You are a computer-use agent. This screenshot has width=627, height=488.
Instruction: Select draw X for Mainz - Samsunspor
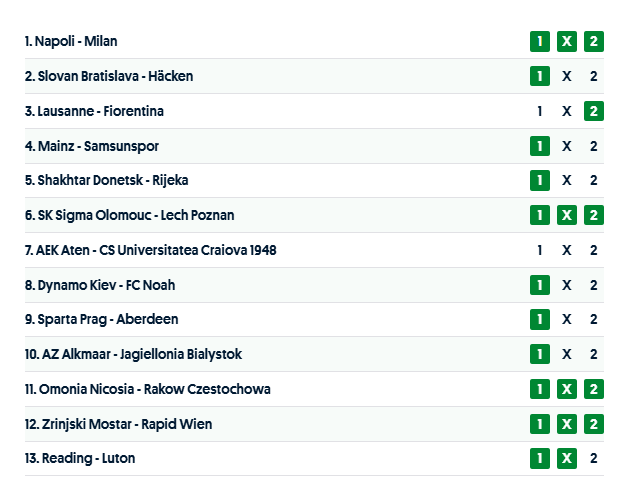(x=566, y=146)
